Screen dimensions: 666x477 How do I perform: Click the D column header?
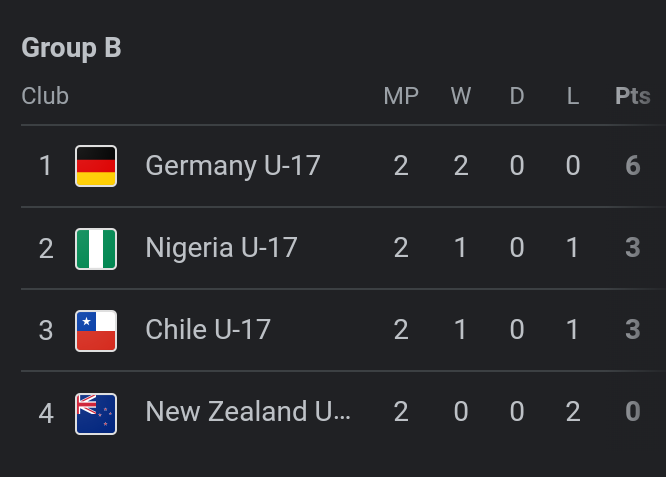tap(517, 97)
